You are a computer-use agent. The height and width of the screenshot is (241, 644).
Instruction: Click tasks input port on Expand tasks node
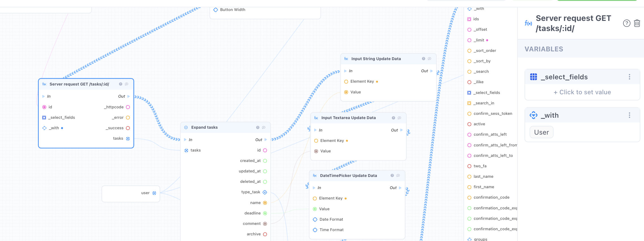tap(186, 150)
